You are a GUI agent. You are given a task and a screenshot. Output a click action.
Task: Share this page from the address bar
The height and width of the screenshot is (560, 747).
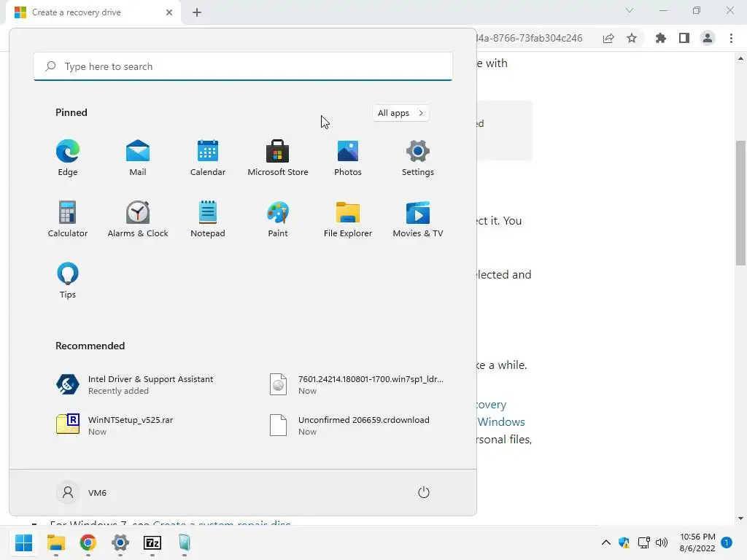click(608, 38)
